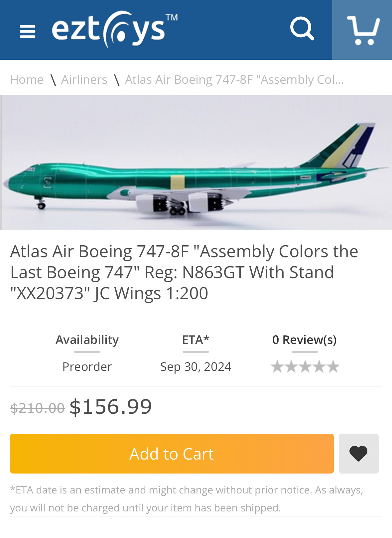View the shopping cart
Screen dimensions: 392x538
[x=363, y=30]
